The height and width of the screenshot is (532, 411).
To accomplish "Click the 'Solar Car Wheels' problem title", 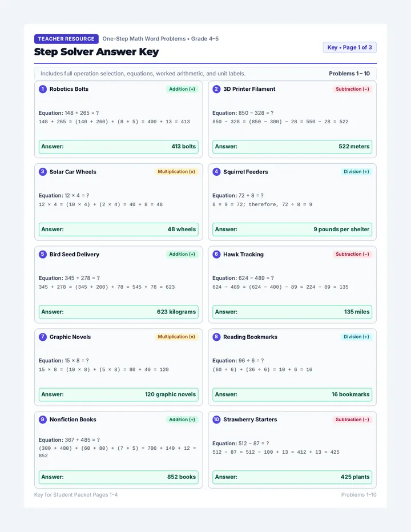I will pyautogui.click(x=73, y=172).
